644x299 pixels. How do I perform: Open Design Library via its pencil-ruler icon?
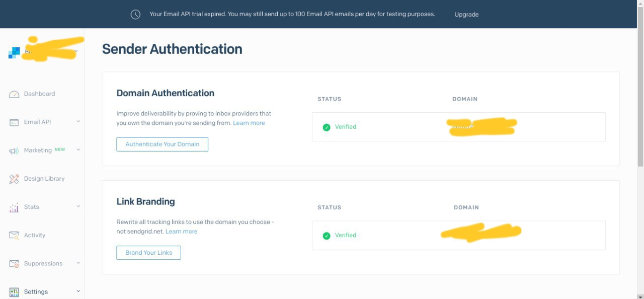click(14, 179)
